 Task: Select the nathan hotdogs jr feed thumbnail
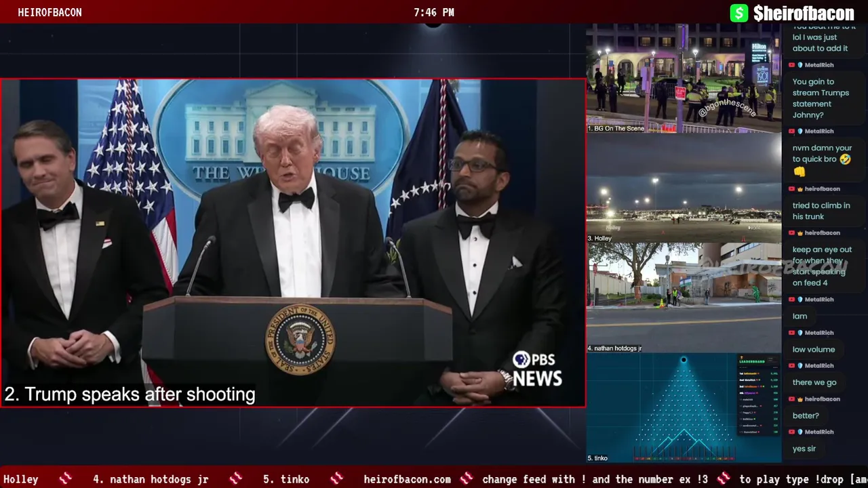point(684,298)
